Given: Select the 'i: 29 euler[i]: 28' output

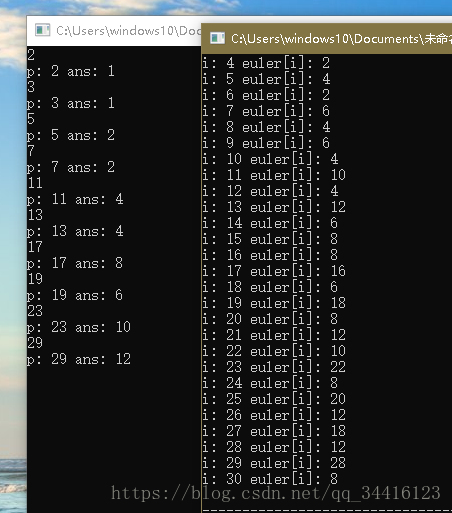Looking at the screenshot, I should 274,463.
